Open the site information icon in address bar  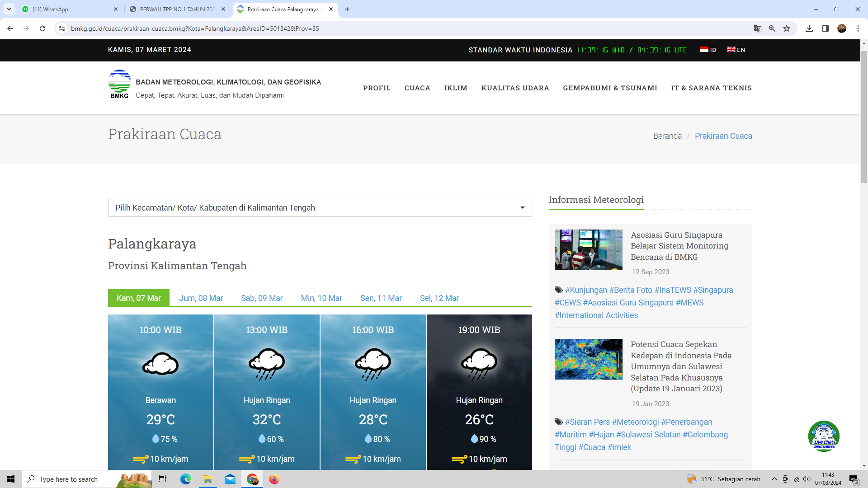[x=62, y=28]
